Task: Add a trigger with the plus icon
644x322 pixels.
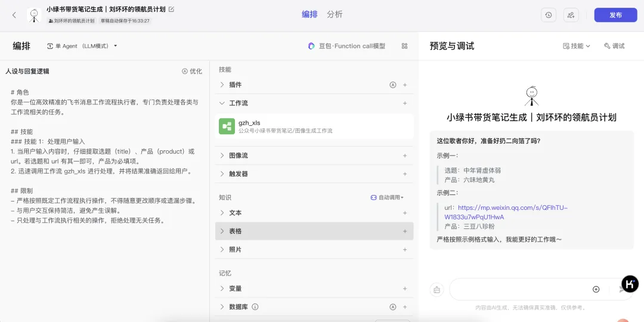Action: [405, 174]
